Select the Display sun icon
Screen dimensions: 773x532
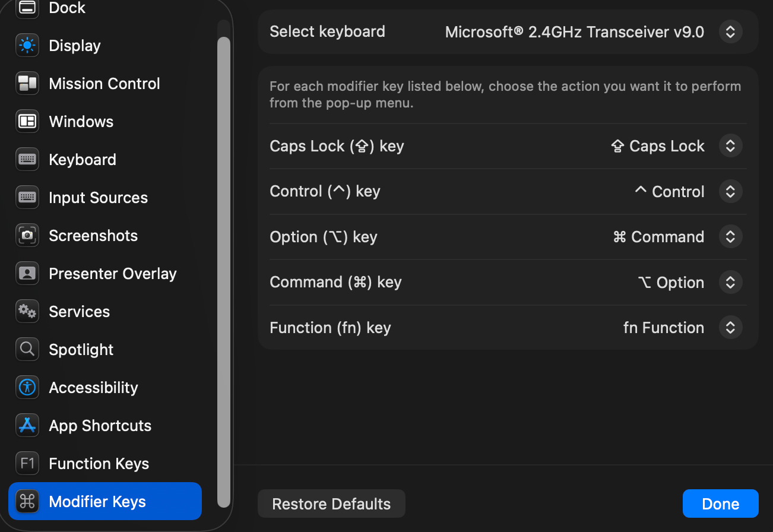pos(27,46)
